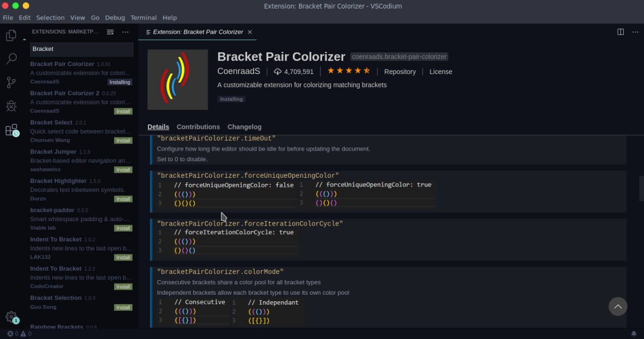Open editor more actions ellipsis

(x=635, y=32)
